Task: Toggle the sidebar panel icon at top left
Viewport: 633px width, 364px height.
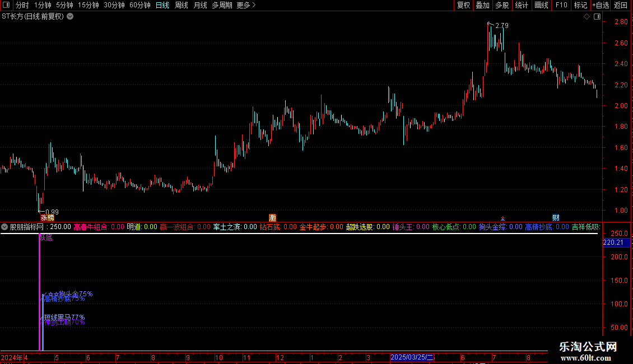Action: 6,5
